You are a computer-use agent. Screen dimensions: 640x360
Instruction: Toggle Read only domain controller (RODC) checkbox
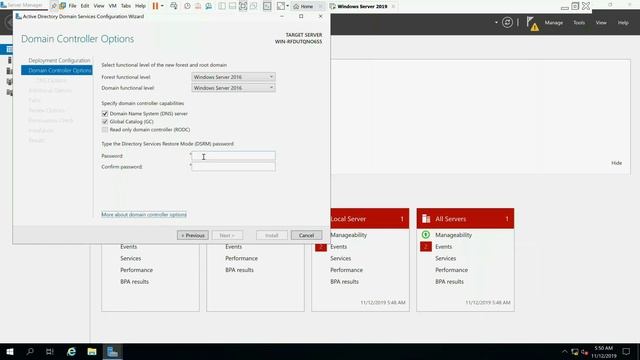coord(105,129)
